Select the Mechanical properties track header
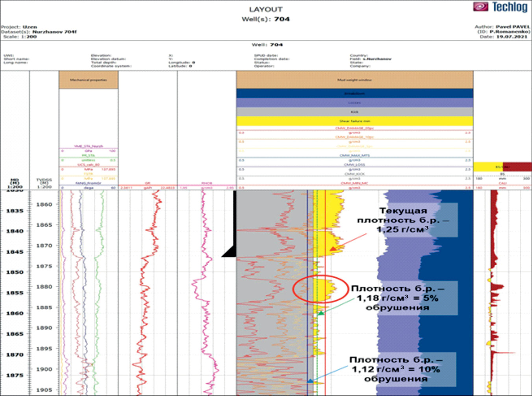532x396 pixels. tap(89, 80)
